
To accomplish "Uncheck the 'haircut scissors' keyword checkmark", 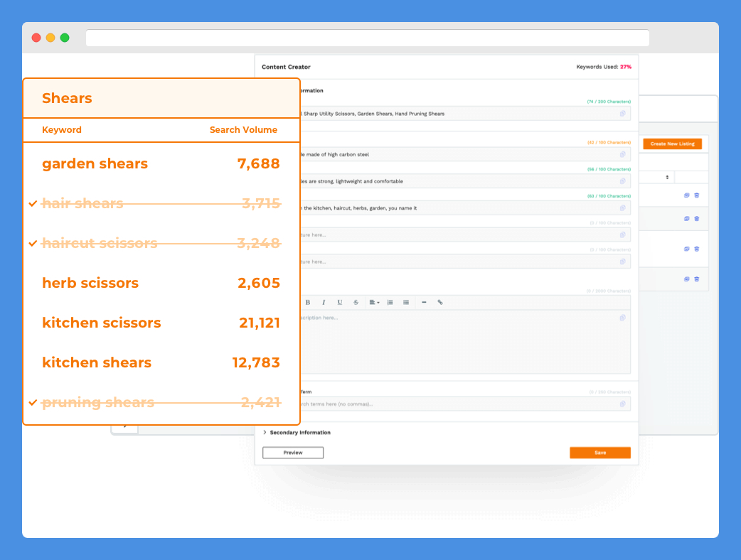I will coord(33,243).
